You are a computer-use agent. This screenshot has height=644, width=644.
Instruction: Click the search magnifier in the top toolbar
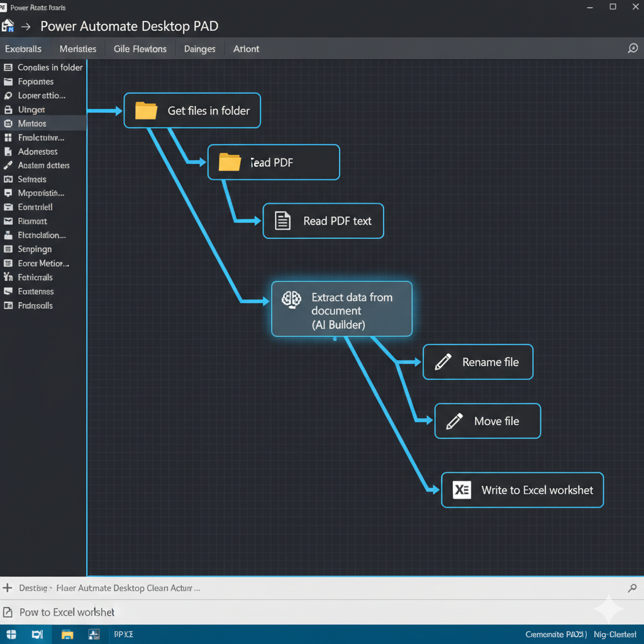[633, 48]
